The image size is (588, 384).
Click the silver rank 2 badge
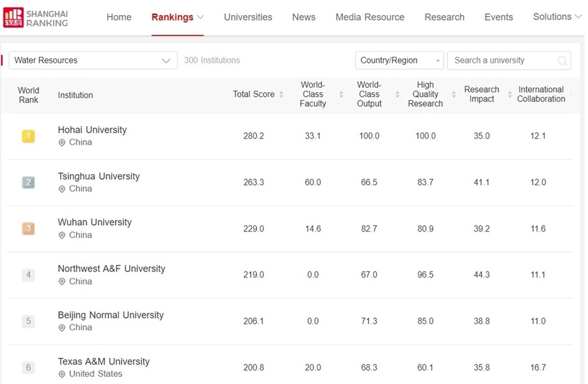(28, 183)
